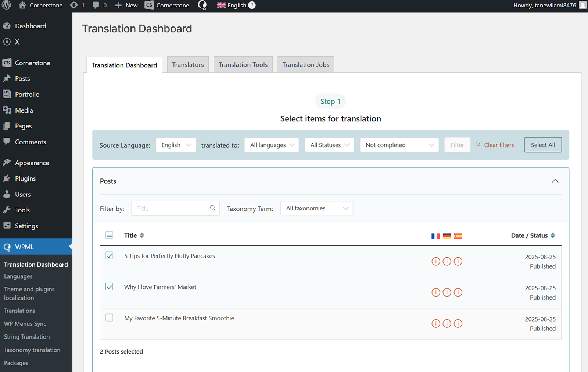Open the All taxonomies dropdown

[x=316, y=208]
